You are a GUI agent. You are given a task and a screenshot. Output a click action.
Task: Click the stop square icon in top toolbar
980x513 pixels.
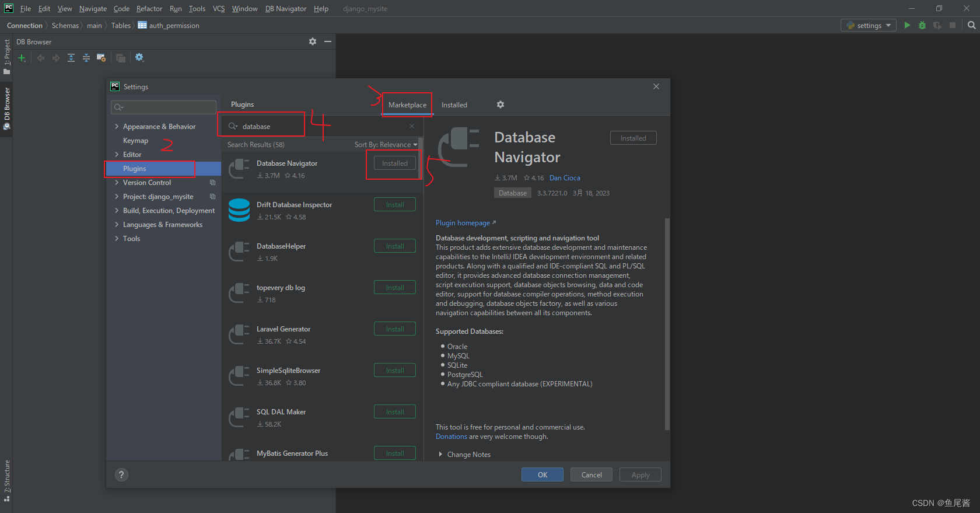[953, 25]
